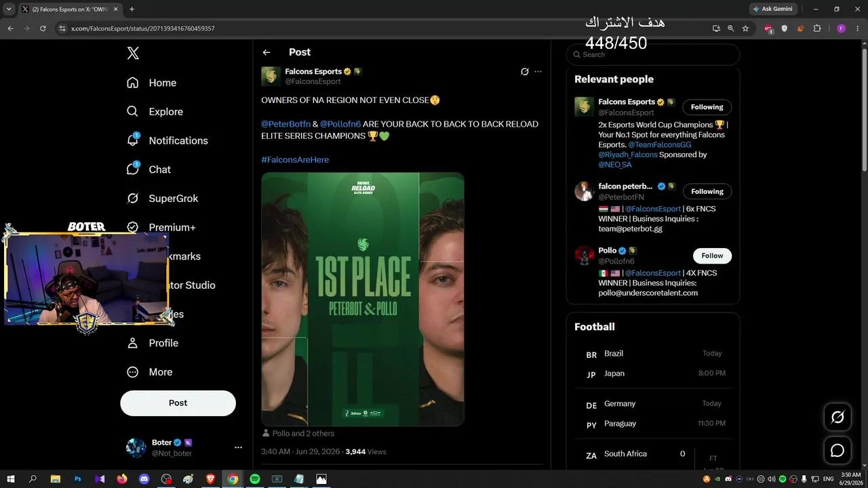
Task: Click the Windows Start button
Action: point(11,479)
